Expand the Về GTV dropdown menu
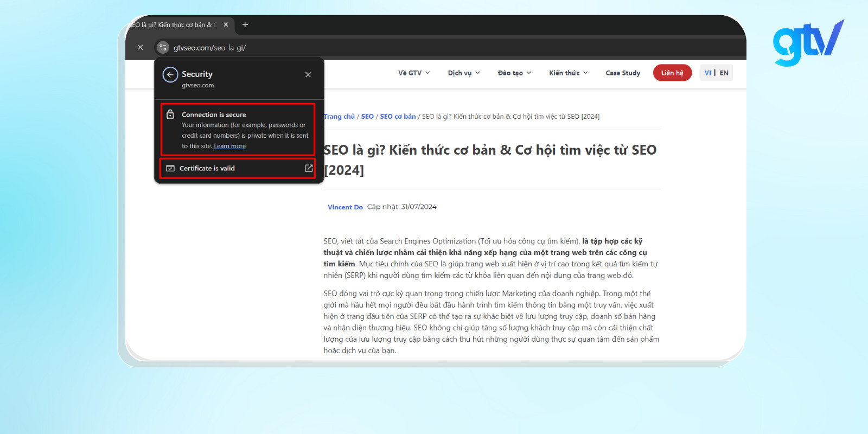Image resolution: width=868 pixels, height=434 pixels. [x=414, y=73]
